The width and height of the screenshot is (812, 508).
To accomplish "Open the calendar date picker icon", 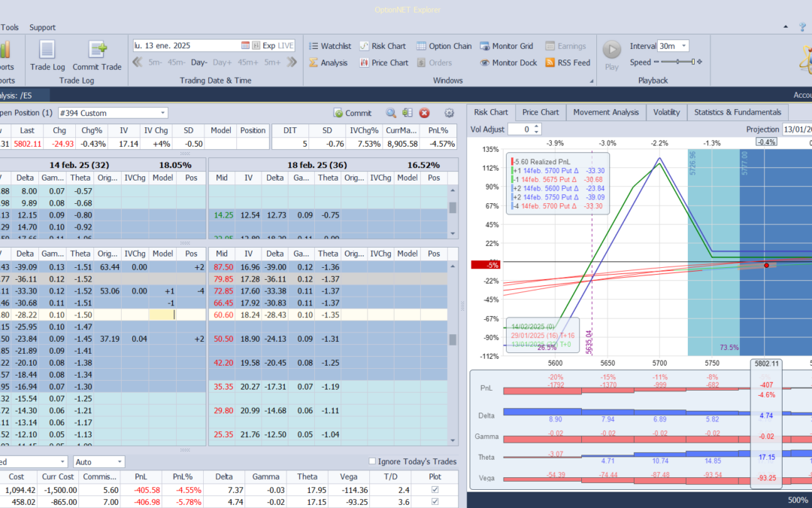I will coord(245,46).
